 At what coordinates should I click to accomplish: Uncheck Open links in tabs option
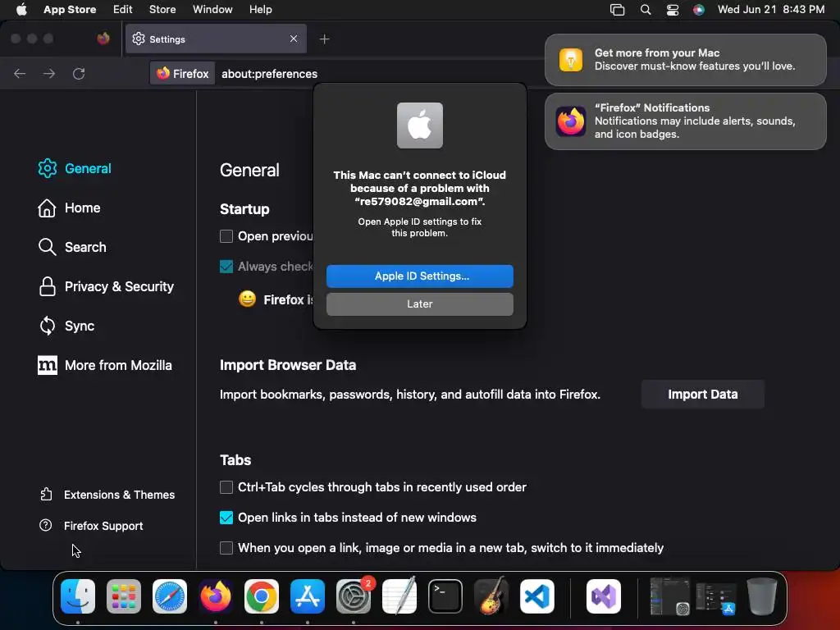pyautogui.click(x=226, y=518)
